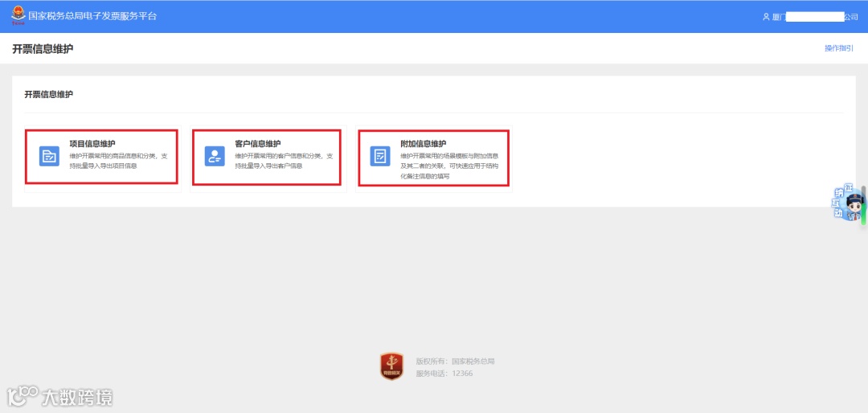Click the 附加信息维护 description text
The width and height of the screenshot is (868, 413).
[449, 166]
